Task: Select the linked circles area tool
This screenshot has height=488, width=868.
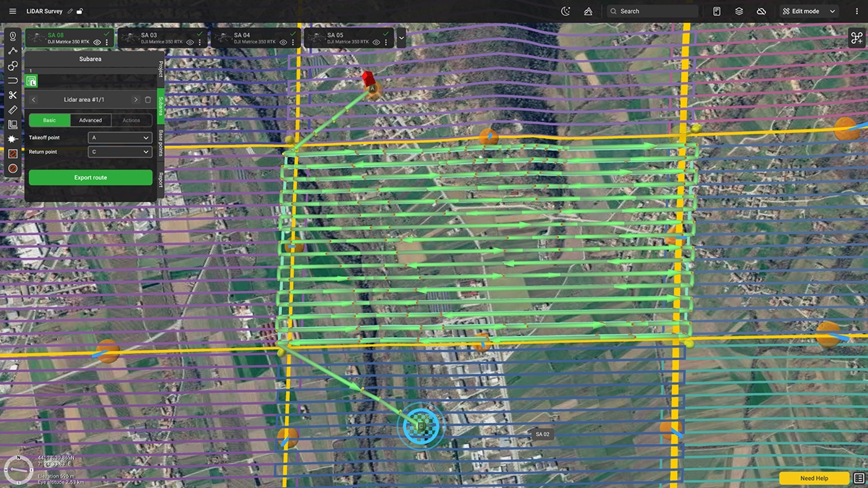Action: pos(12,65)
